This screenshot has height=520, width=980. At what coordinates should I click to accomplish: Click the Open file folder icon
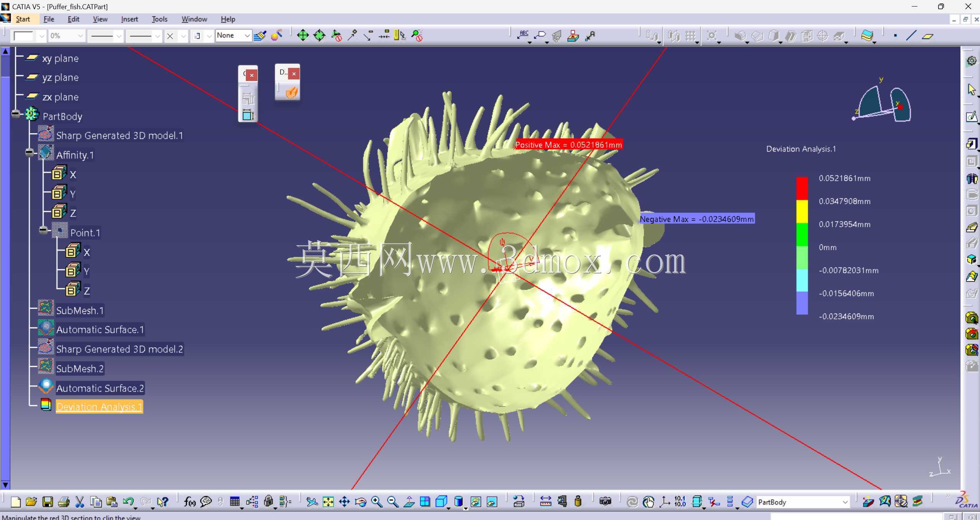click(x=31, y=502)
